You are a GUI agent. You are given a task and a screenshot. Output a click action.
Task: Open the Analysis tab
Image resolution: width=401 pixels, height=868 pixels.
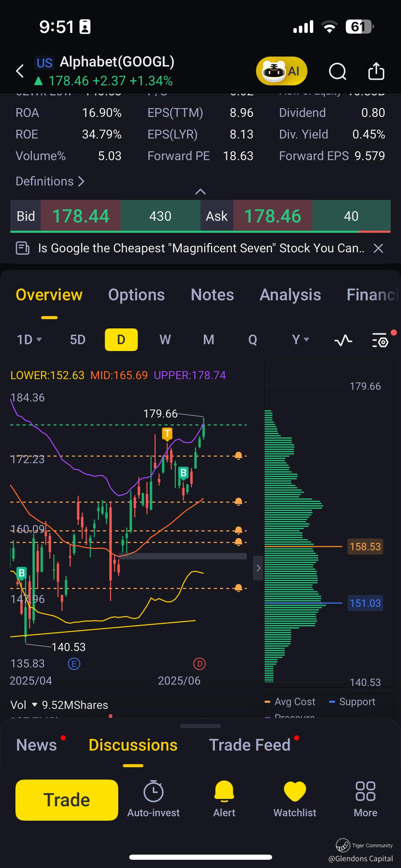coord(290,295)
